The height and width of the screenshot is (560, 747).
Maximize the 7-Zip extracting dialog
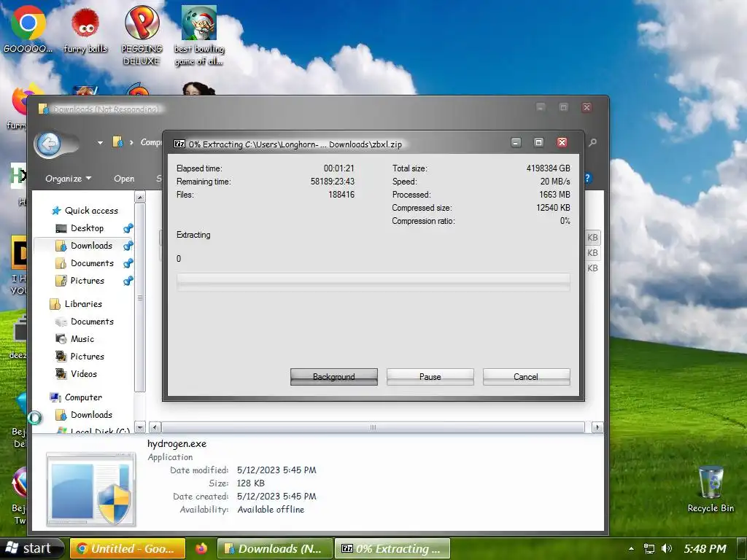tap(539, 142)
